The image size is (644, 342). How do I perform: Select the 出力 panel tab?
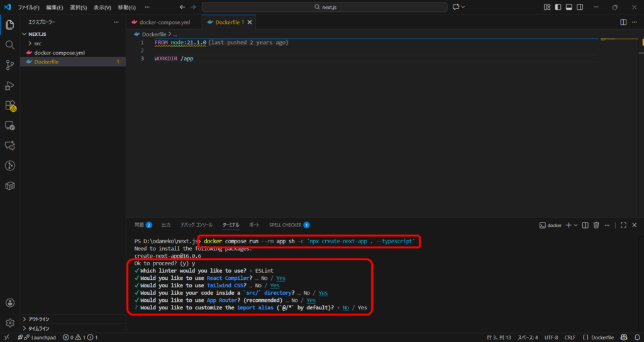166,224
